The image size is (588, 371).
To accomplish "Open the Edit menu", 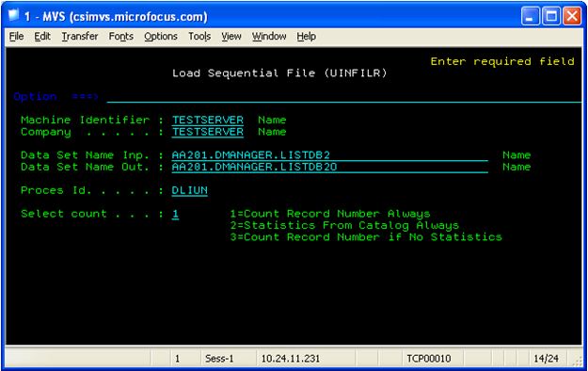I will click(42, 37).
